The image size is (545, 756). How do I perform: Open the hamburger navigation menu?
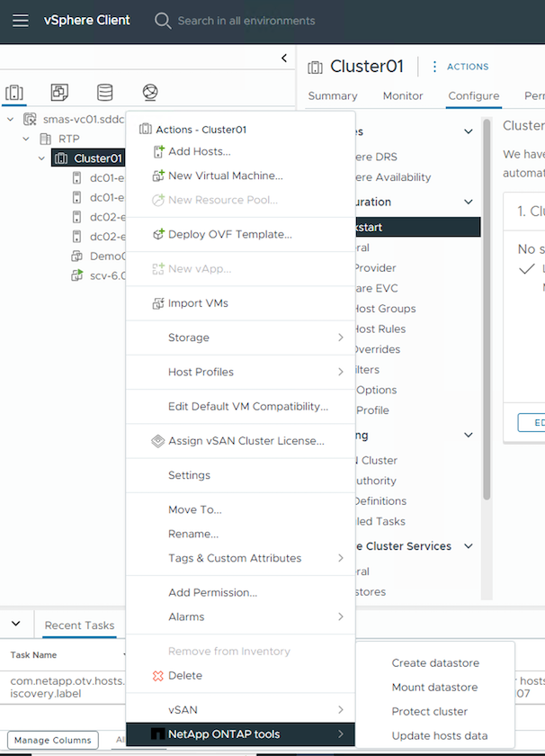21,20
